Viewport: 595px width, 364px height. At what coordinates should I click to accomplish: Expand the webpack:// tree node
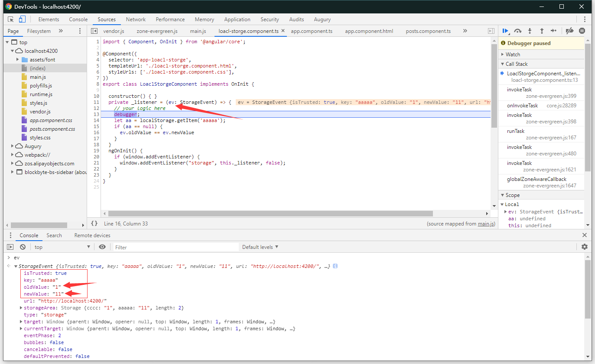tap(13, 155)
